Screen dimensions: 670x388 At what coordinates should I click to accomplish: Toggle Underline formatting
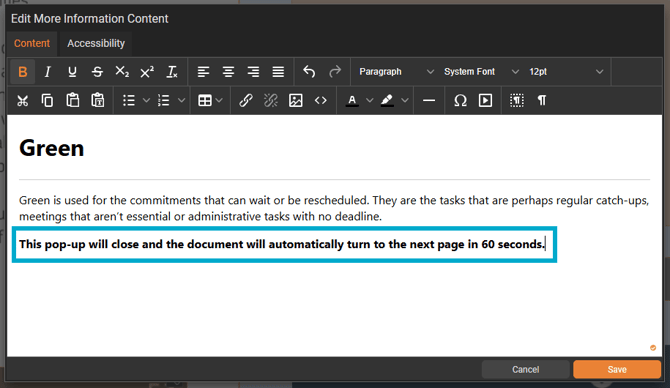(x=72, y=72)
